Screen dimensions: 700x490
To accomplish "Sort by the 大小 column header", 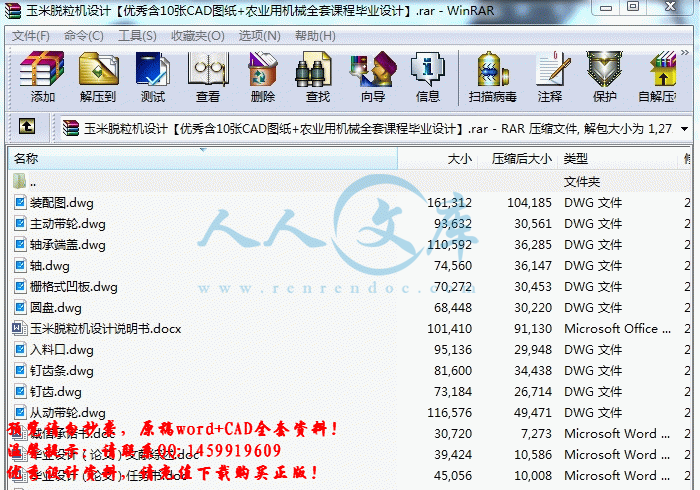I will (438, 158).
